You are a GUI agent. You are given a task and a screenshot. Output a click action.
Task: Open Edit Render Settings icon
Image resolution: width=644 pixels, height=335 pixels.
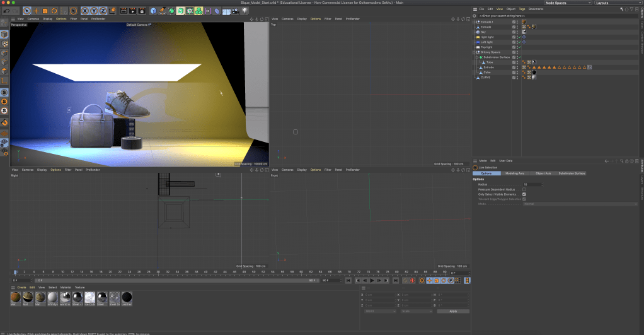point(142,11)
